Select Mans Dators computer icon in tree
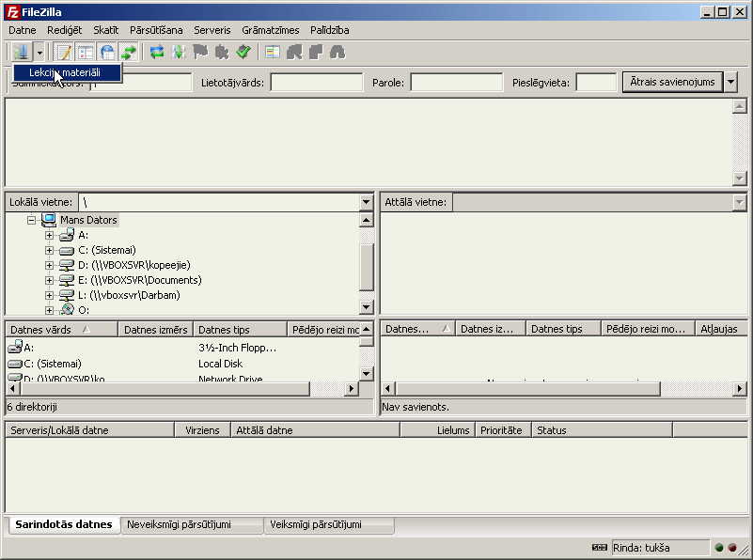Screen dimensions: 753x560 pos(49,220)
